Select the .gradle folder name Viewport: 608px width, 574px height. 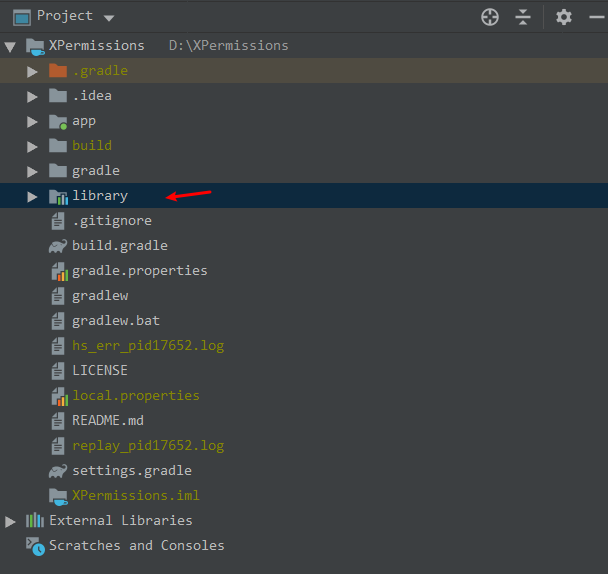100,71
